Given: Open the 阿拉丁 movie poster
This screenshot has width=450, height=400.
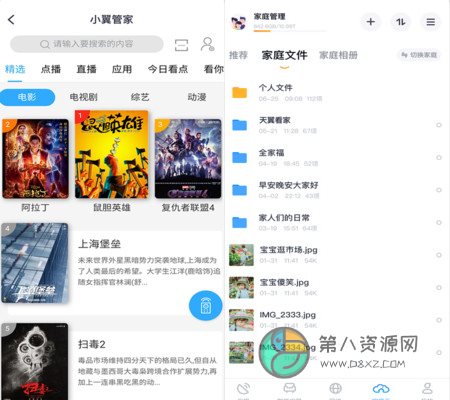Looking at the screenshot, I should coord(35,159).
